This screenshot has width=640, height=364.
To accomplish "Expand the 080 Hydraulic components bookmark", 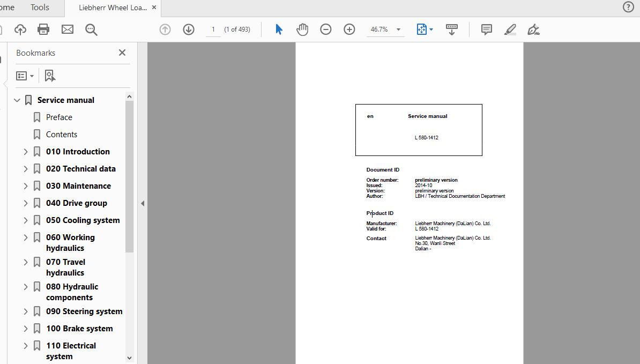I will (x=25, y=287).
